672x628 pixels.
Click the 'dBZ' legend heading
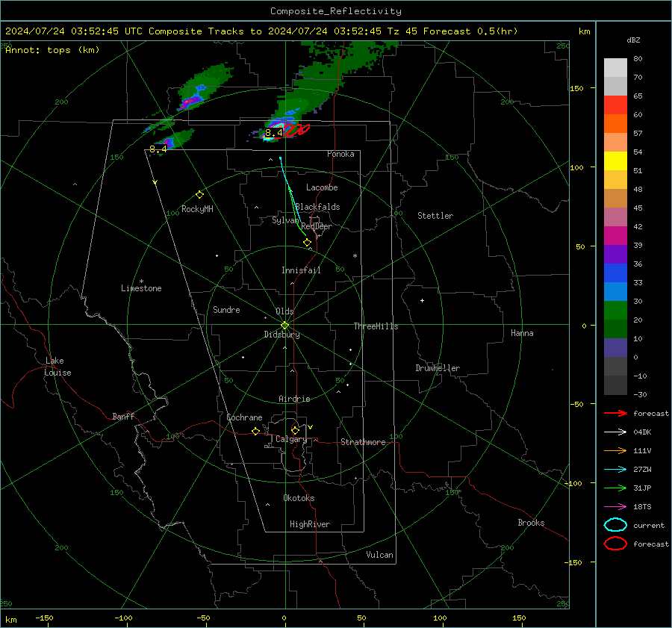click(x=633, y=40)
